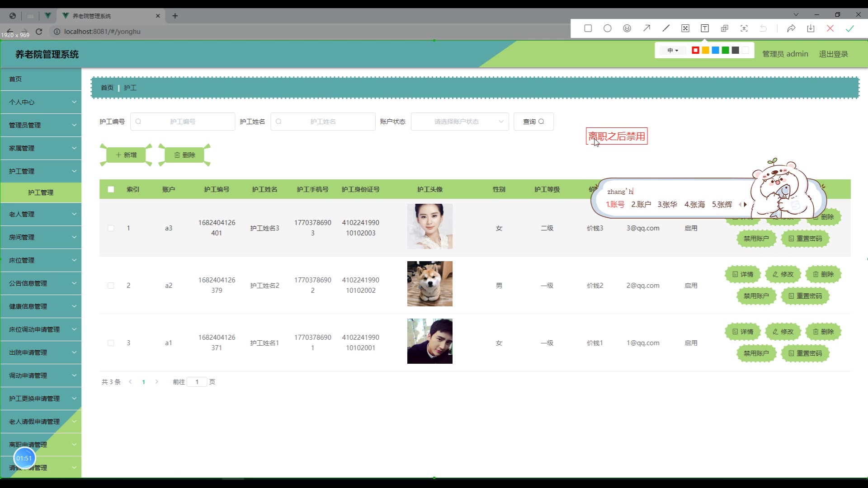
Task: Open the font size 中 dropdown
Action: (673, 50)
